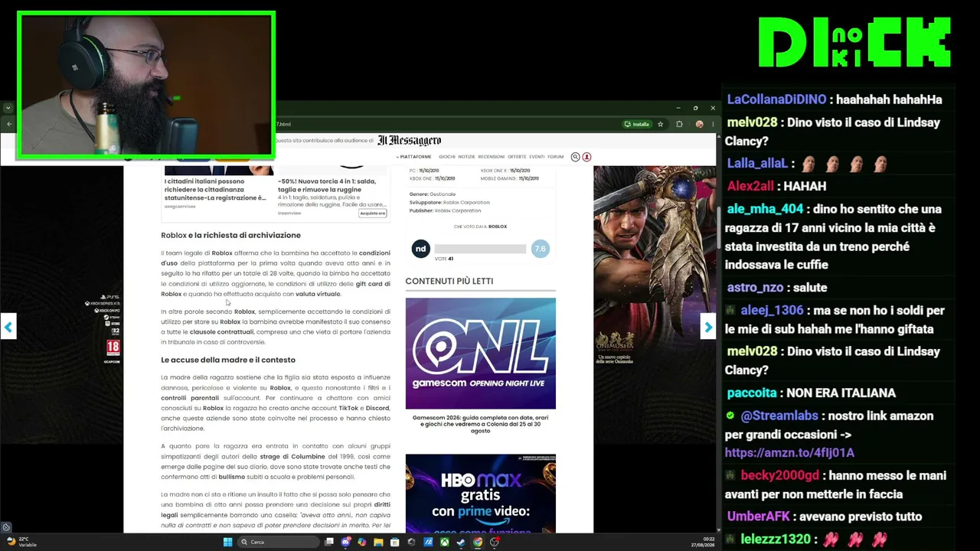This screenshot has width=980, height=551.
Task: Open OBS Studio from the taskbar
Action: [495, 542]
